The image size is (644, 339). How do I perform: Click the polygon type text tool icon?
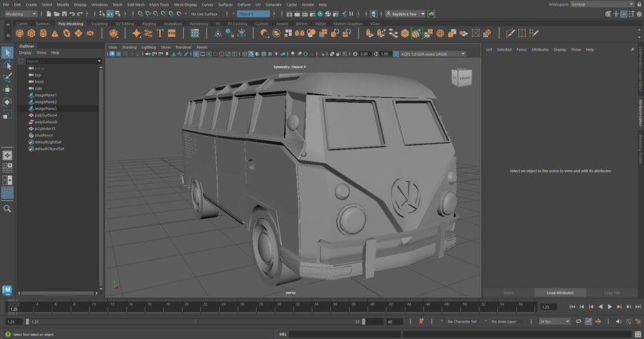click(160, 34)
